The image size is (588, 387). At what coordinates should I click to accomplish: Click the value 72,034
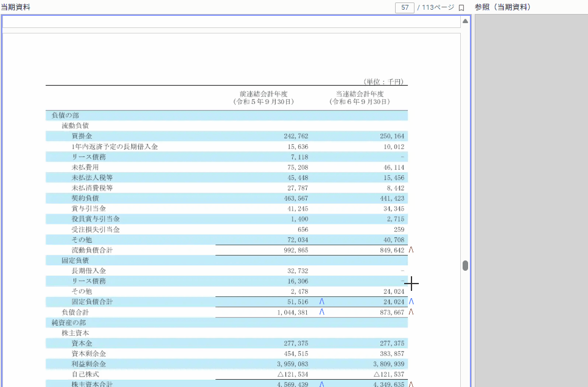[x=298, y=240]
